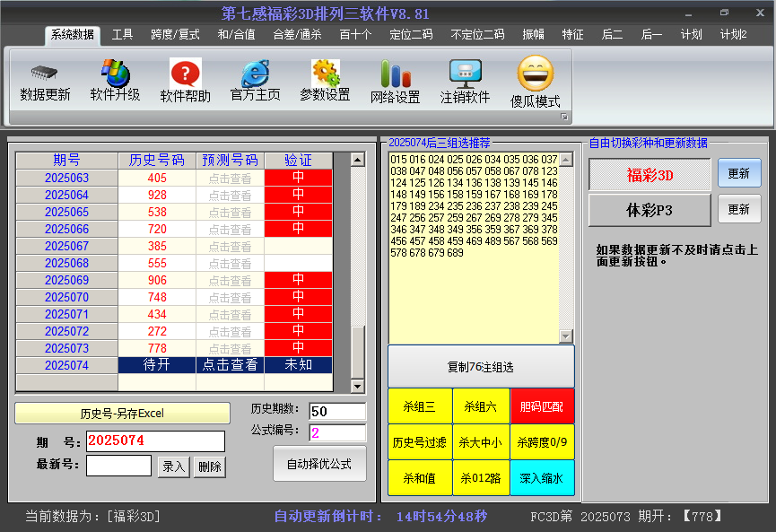Viewport: 776px width, 532px height.
Task: Open the 定位二码 tab
Action: 411,35
